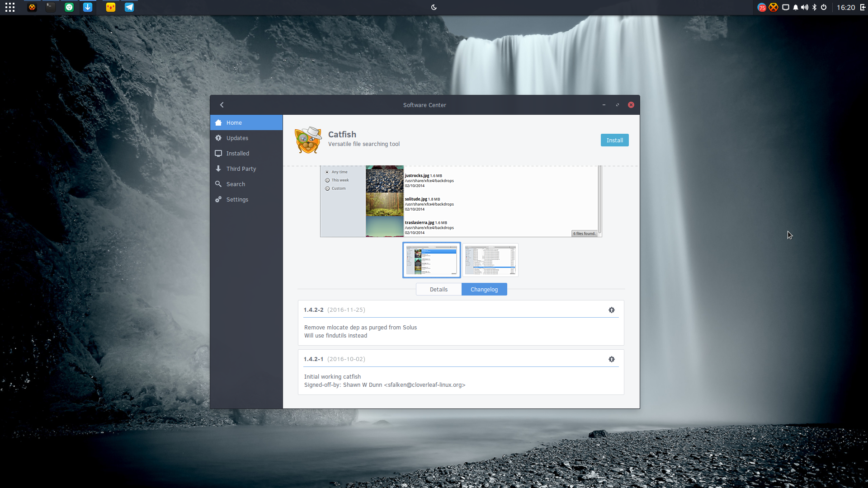Open the Installed sidebar section
The height and width of the screenshot is (488, 868).
(x=246, y=153)
